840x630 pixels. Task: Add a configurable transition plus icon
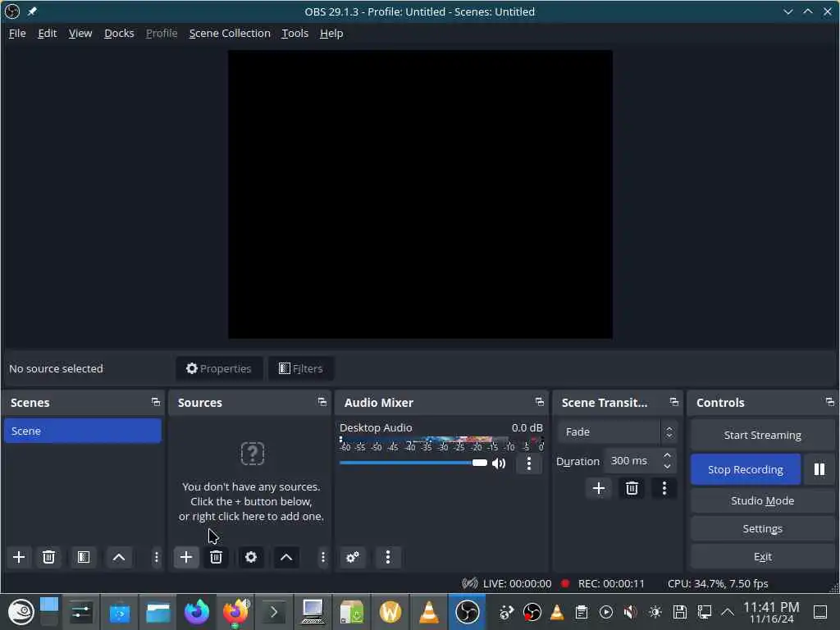599,488
